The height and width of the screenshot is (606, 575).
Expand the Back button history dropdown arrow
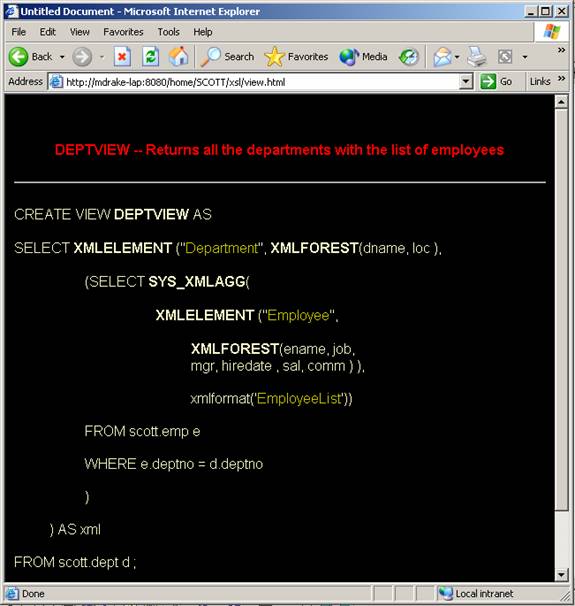pyautogui.click(x=62, y=57)
